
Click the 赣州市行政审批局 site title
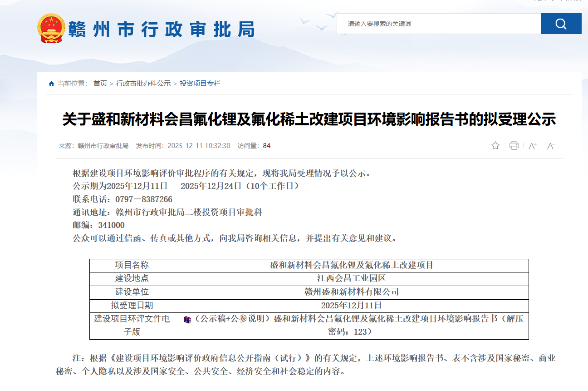point(162,29)
